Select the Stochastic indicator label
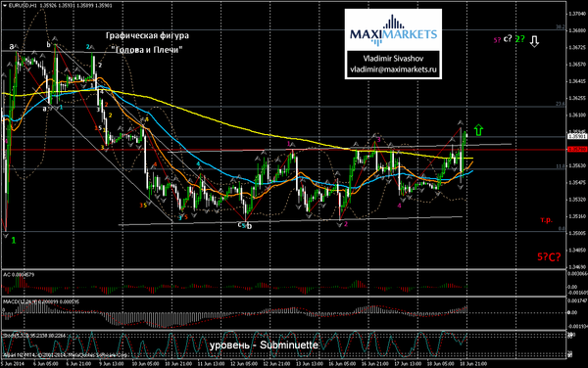 pos(34,336)
